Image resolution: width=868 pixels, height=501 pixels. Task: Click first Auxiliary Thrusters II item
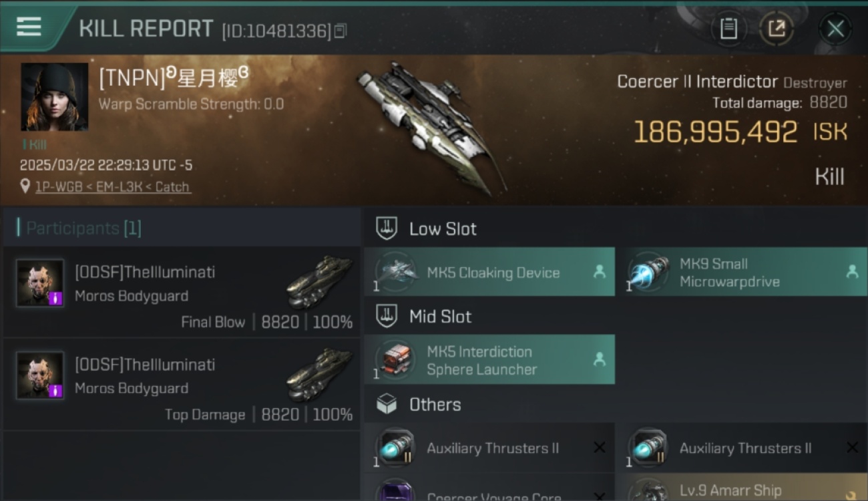pyautogui.click(x=489, y=448)
